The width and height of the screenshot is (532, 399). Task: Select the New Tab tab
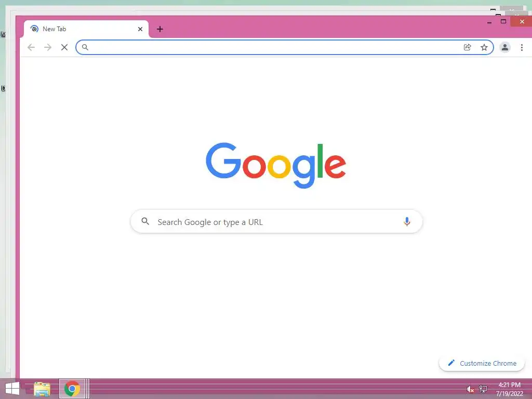[x=86, y=29]
